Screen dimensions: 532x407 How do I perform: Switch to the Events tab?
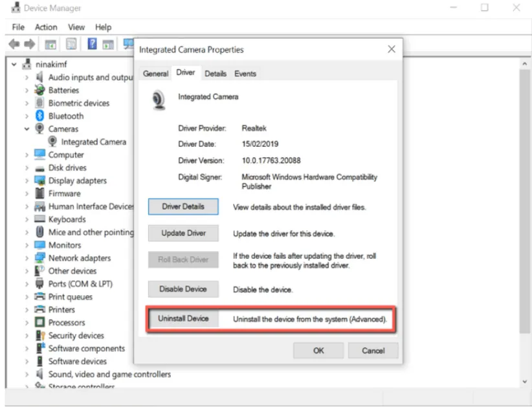[245, 74]
